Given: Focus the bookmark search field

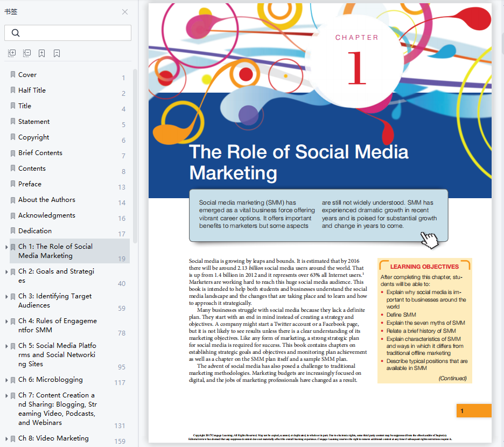Looking at the screenshot, I should pyautogui.click(x=68, y=33).
